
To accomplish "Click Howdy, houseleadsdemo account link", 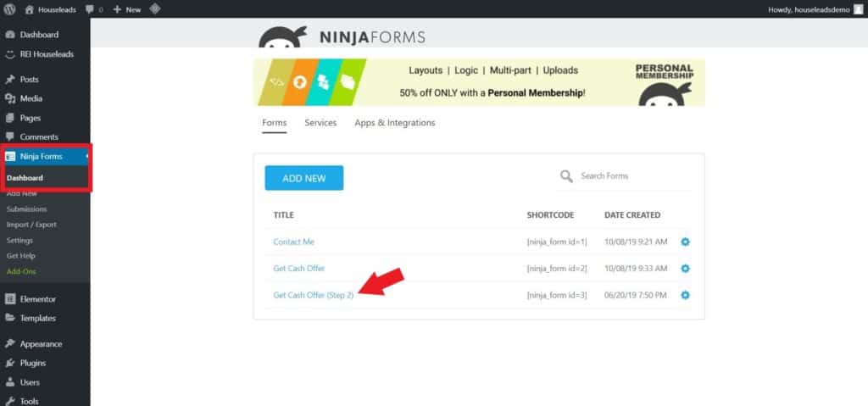I will click(x=809, y=9).
